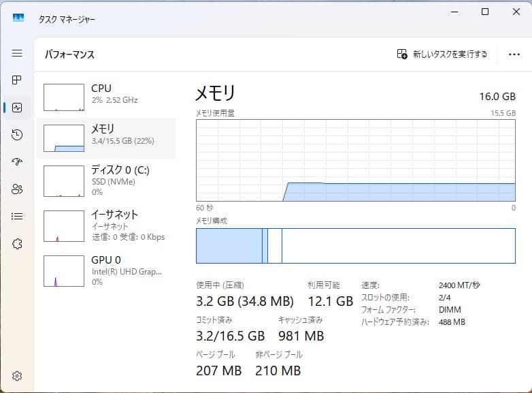This screenshot has height=393, width=532.
Task: Open the Startup apps icon
Action: pos(17,161)
